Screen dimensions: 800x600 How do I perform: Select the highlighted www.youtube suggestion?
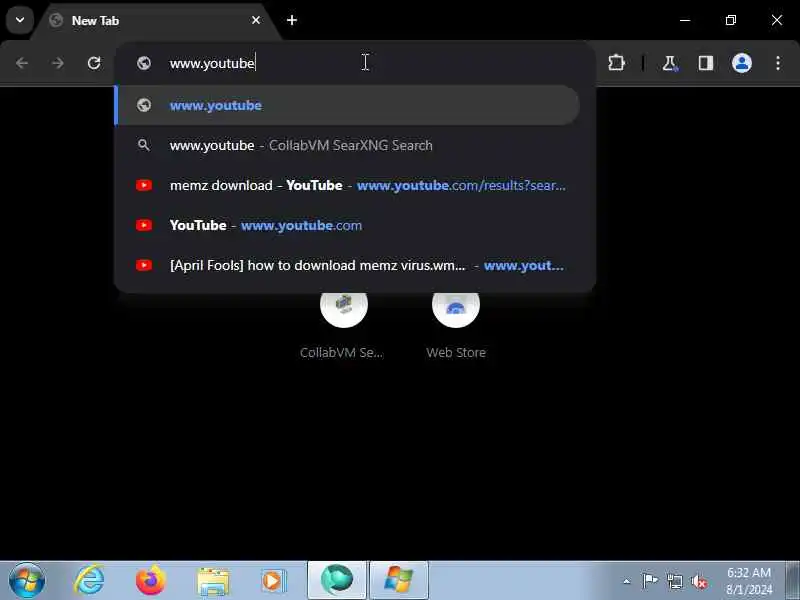point(347,105)
